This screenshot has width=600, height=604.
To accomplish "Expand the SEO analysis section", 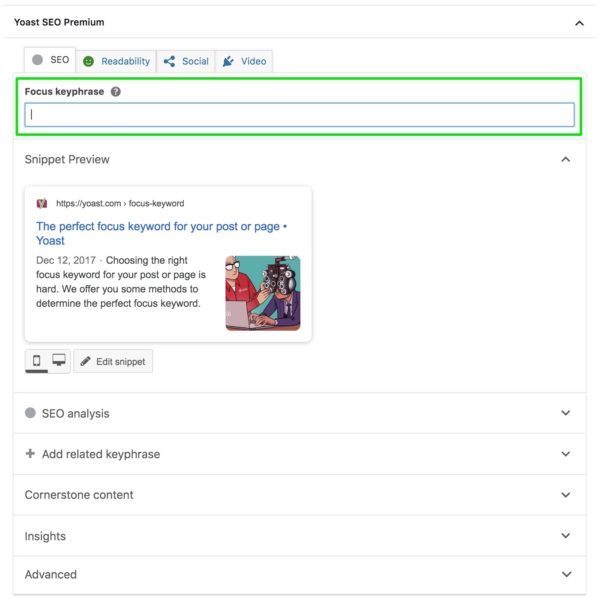I will click(566, 413).
